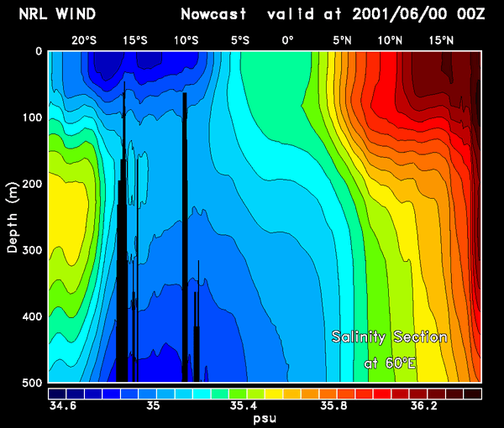Click the "35" colorbar value
This screenshot has width=504, height=428.
154,406
